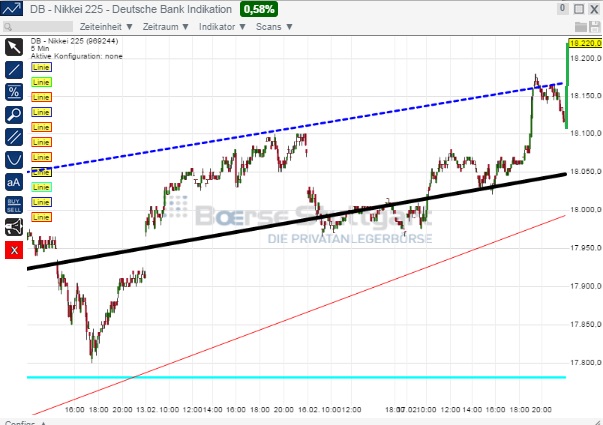This screenshot has height=425, width=603.
Task: Open the Zeitraum dropdown
Action: coord(166,27)
